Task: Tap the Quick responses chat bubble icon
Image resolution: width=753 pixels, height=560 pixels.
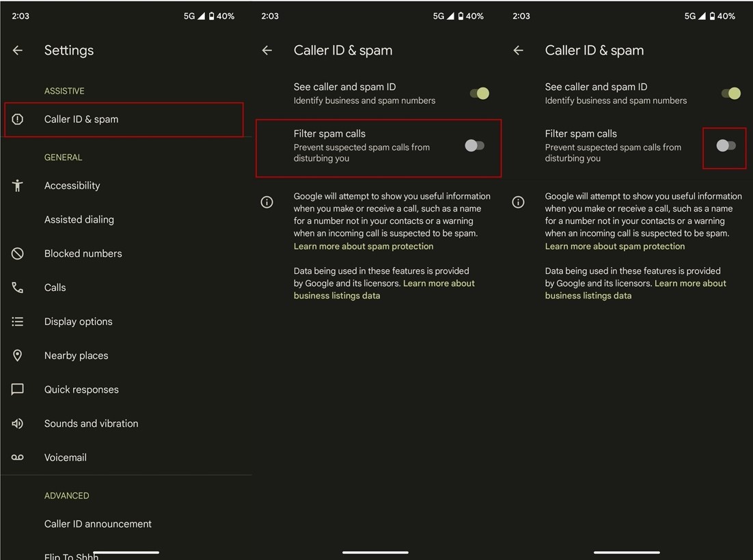Action: pos(18,389)
